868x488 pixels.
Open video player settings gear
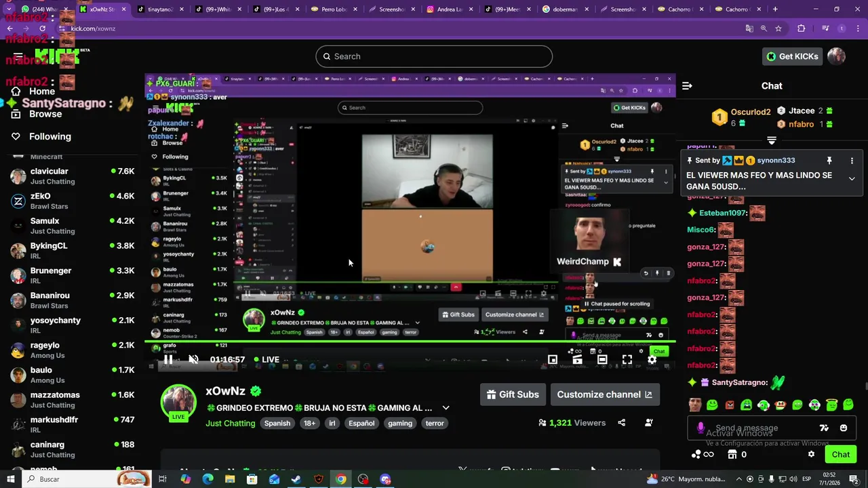[652, 360]
